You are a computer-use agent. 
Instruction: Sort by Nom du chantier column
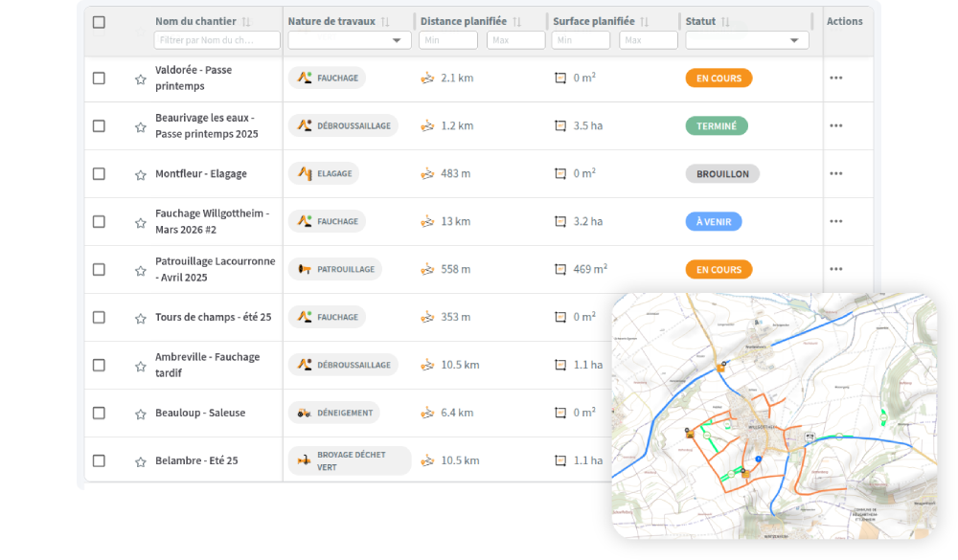point(246,22)
